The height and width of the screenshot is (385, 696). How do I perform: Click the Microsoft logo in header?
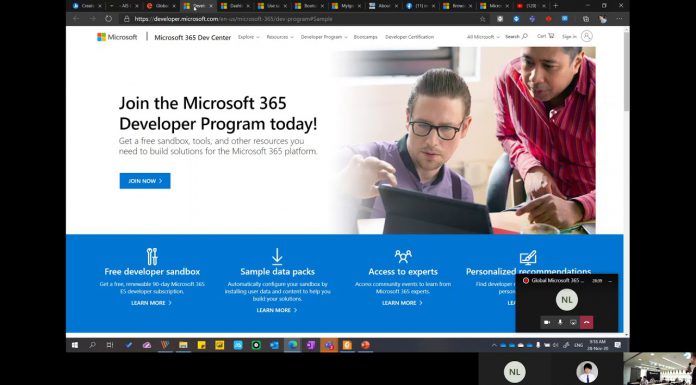[x=117, y=37]
